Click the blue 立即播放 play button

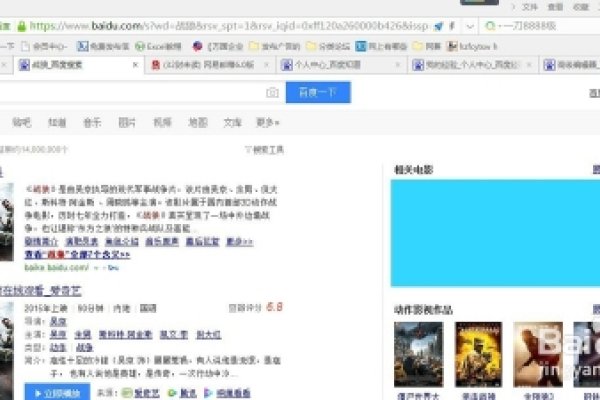pos(57,393)
